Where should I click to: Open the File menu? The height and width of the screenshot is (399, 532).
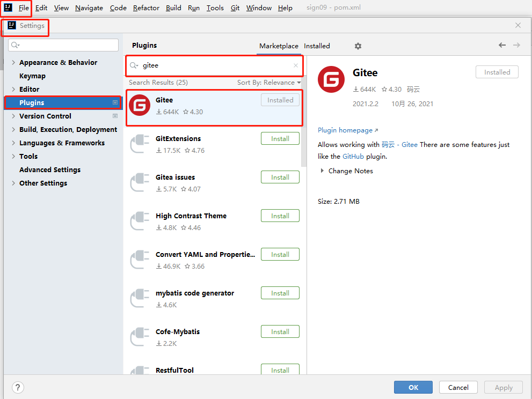coord(24,8)
